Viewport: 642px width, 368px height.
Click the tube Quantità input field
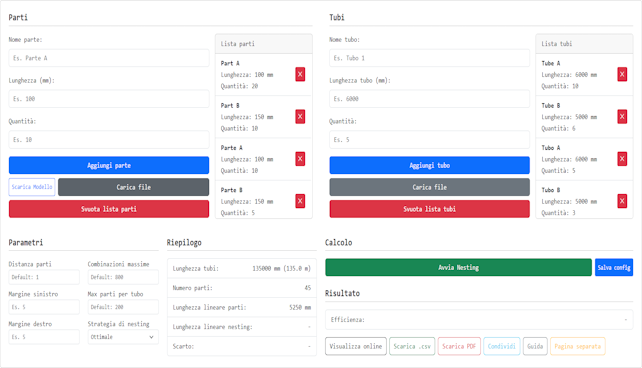point(430,140)
